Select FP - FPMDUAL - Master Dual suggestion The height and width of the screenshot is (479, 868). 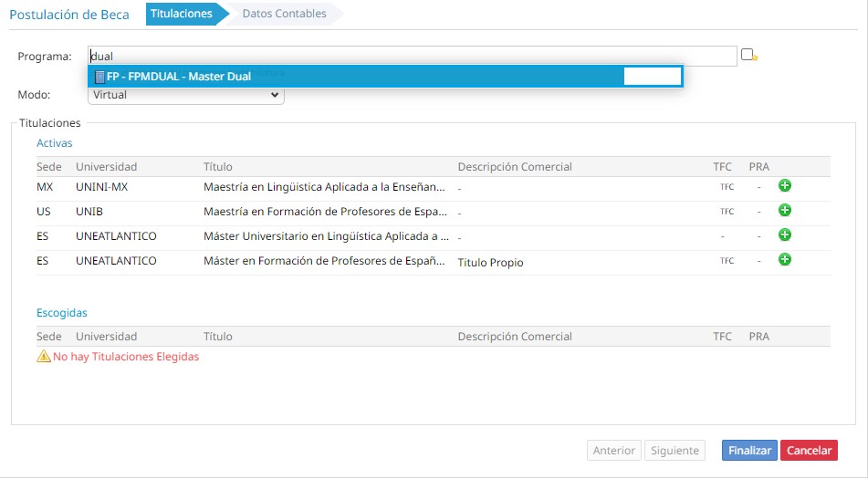point(178,77)
